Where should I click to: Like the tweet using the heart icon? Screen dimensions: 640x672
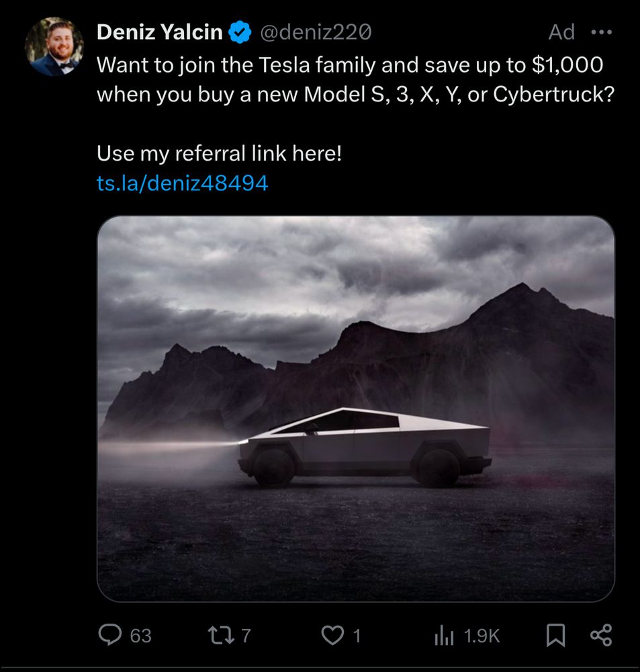(330, 635)
